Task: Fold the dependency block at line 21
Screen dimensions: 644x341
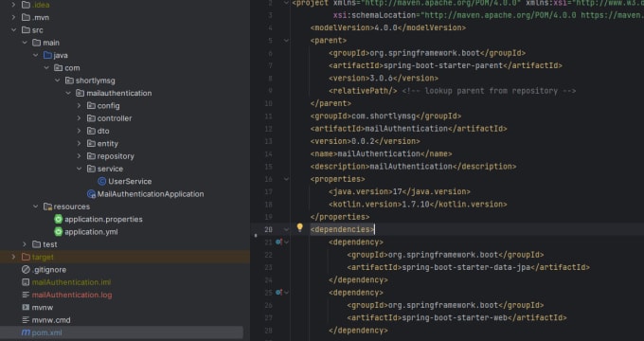Action: coord(286,242)
